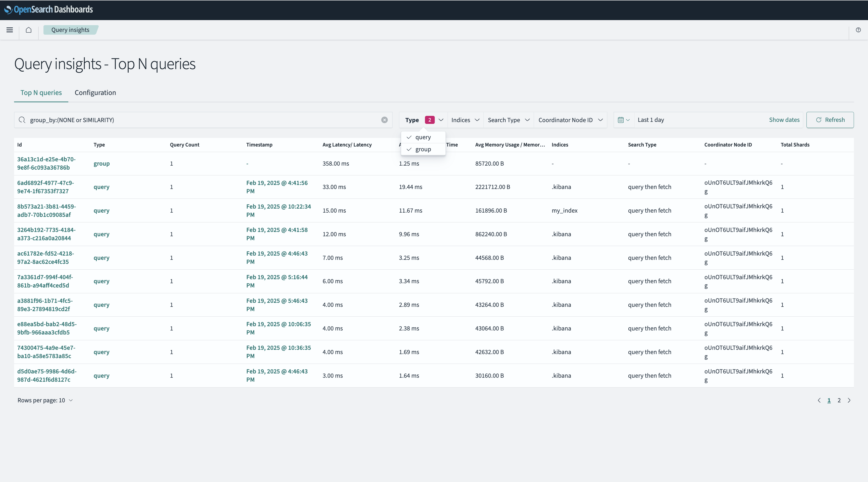Click the Refresh button

[x=830, y=120]
